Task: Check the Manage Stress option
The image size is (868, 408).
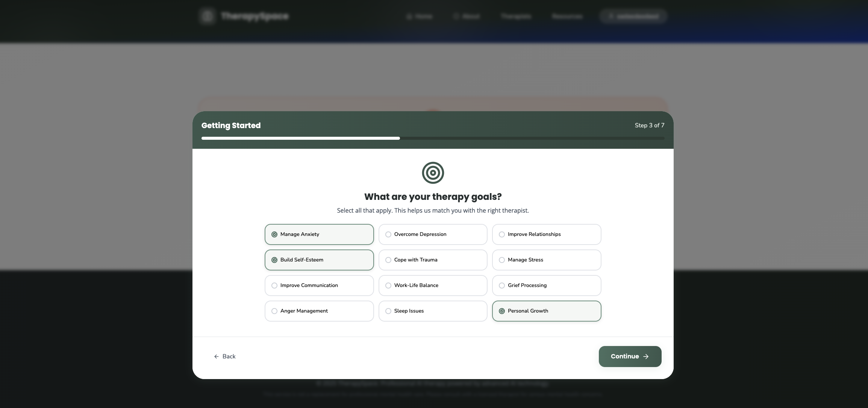Action: pyautogui.click(x=546, y=260)
